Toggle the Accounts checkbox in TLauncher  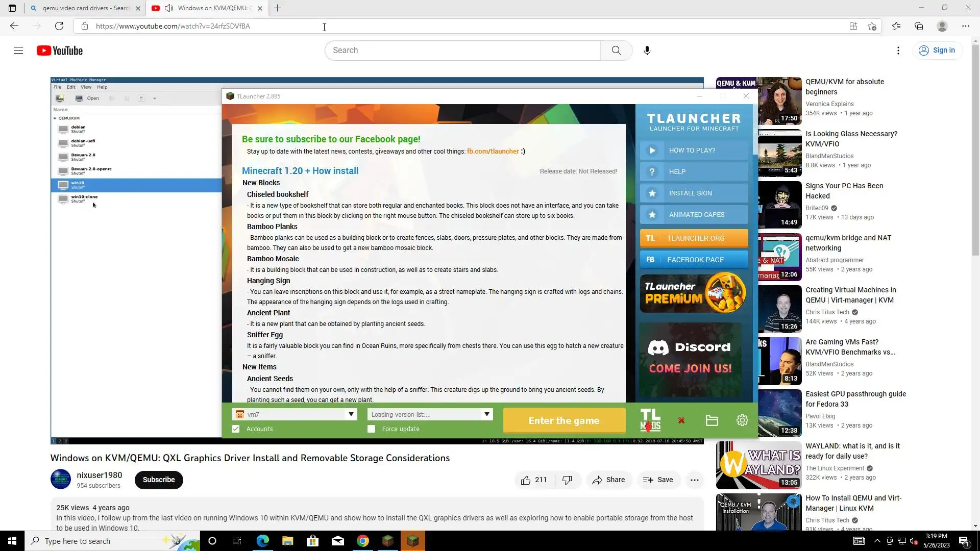pos(235,429)
